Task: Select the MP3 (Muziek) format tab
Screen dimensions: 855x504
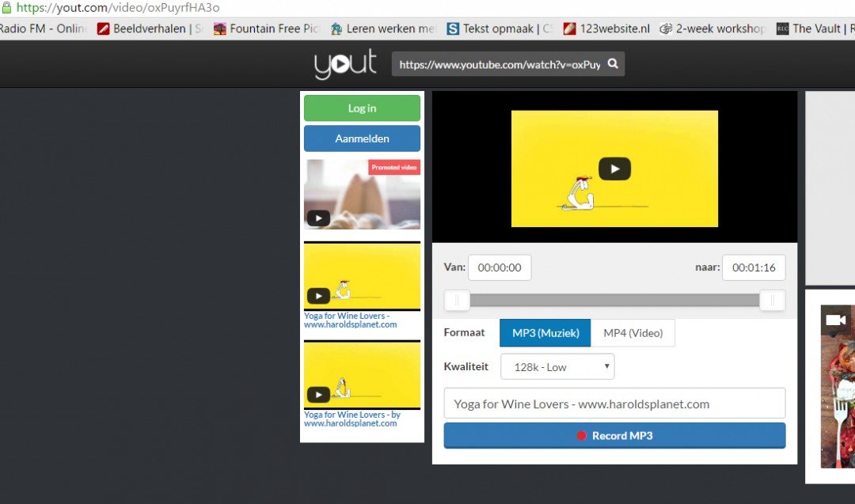Action: pos(545,333)
